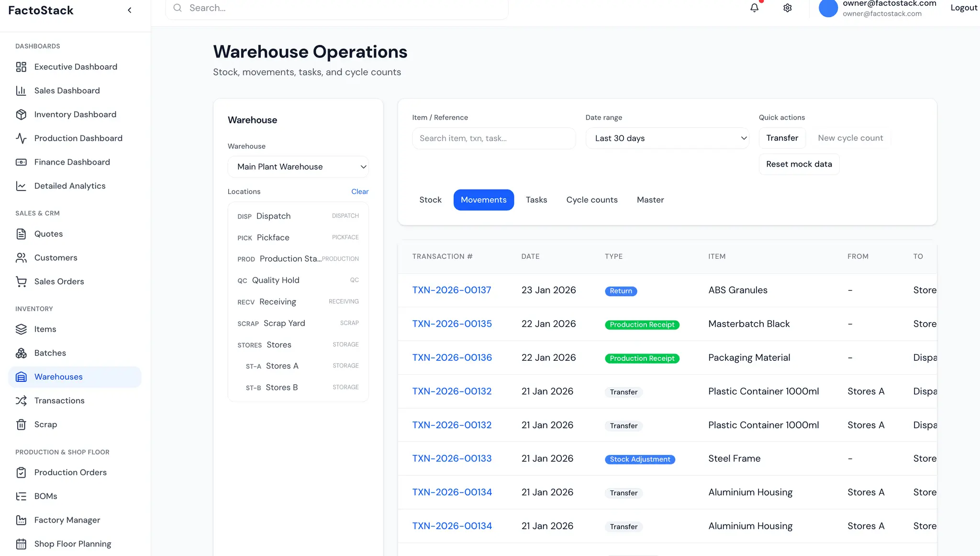Click the user avatar circle
980x556 pixels.
tap(828, 8)
